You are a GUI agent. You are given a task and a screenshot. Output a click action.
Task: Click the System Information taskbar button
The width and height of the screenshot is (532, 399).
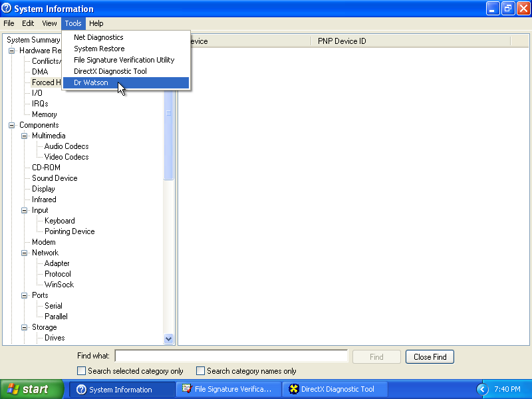tap(121, 389)
